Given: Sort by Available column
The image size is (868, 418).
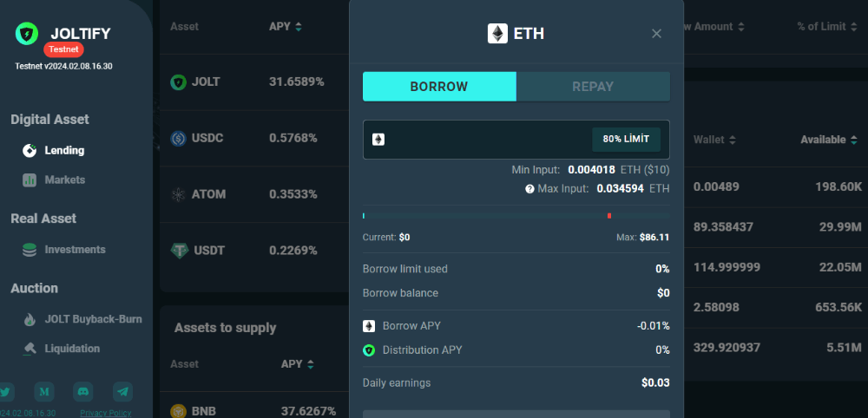Looking at the screenshot, I should (x=829, y=140).
